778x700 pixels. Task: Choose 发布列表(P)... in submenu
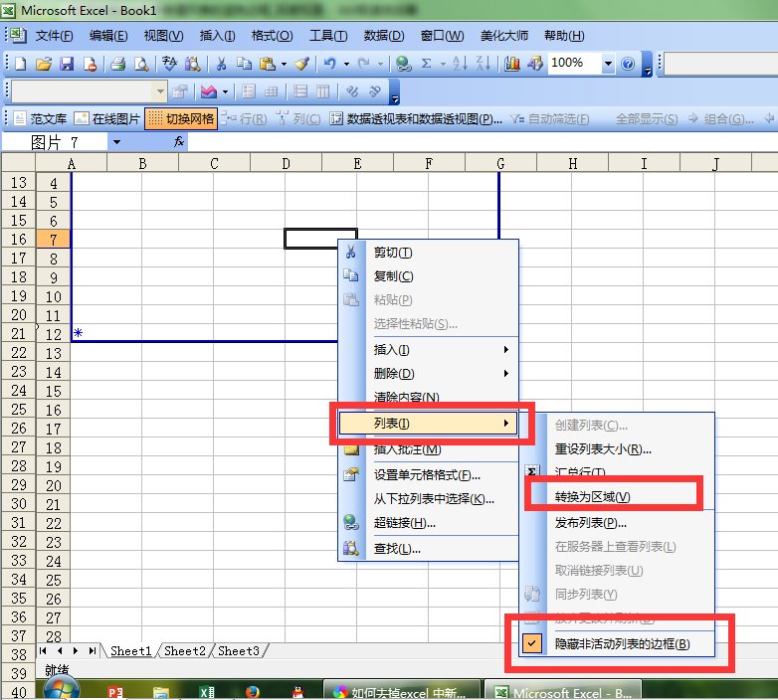pos(617,523)
